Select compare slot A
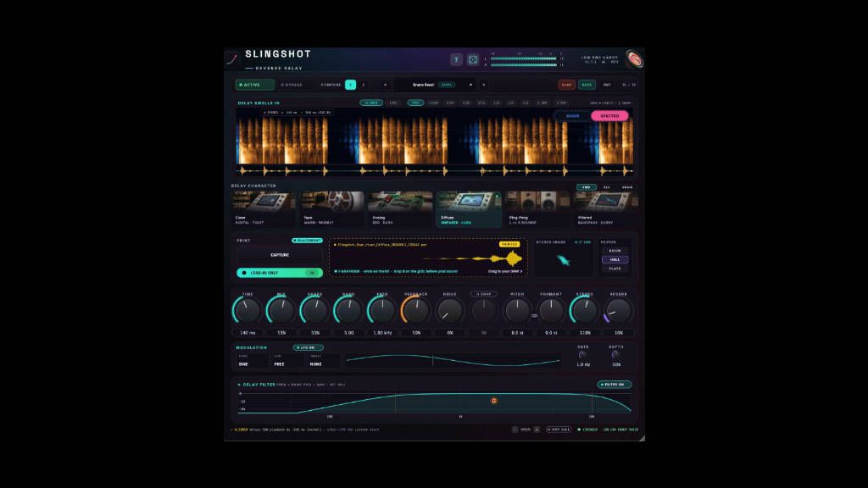 (350, 85)
